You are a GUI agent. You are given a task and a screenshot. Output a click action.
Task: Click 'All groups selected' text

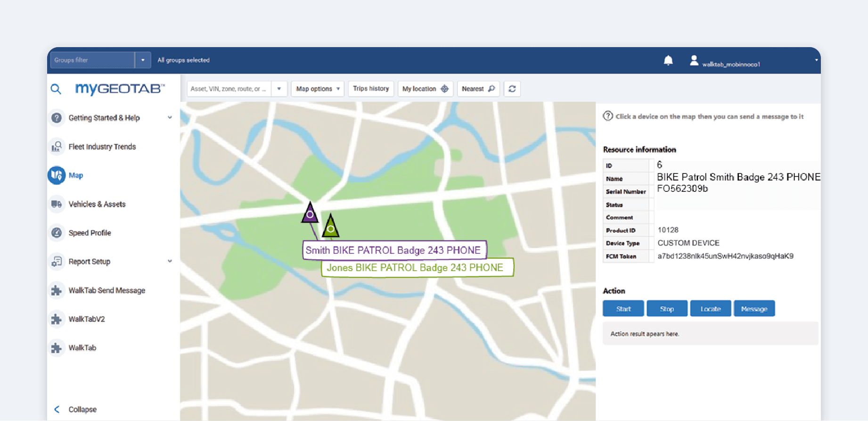coord(183,60)
